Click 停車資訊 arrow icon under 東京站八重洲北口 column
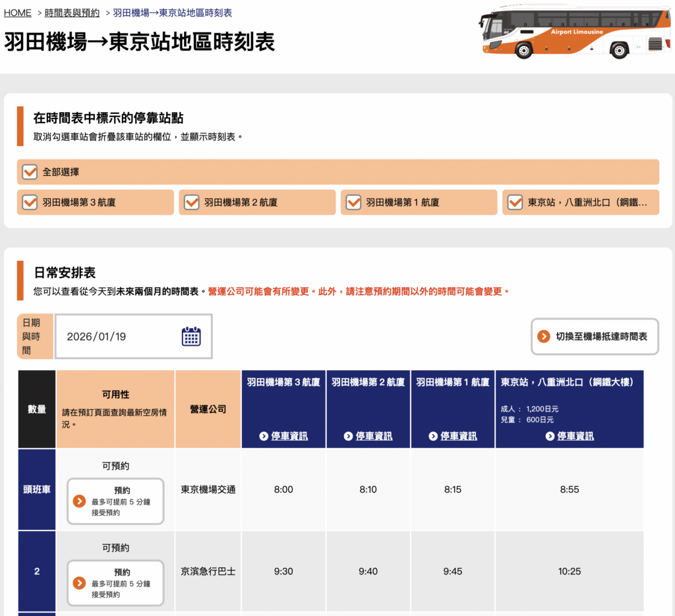The image size is (675, 616). pos(550,436)
